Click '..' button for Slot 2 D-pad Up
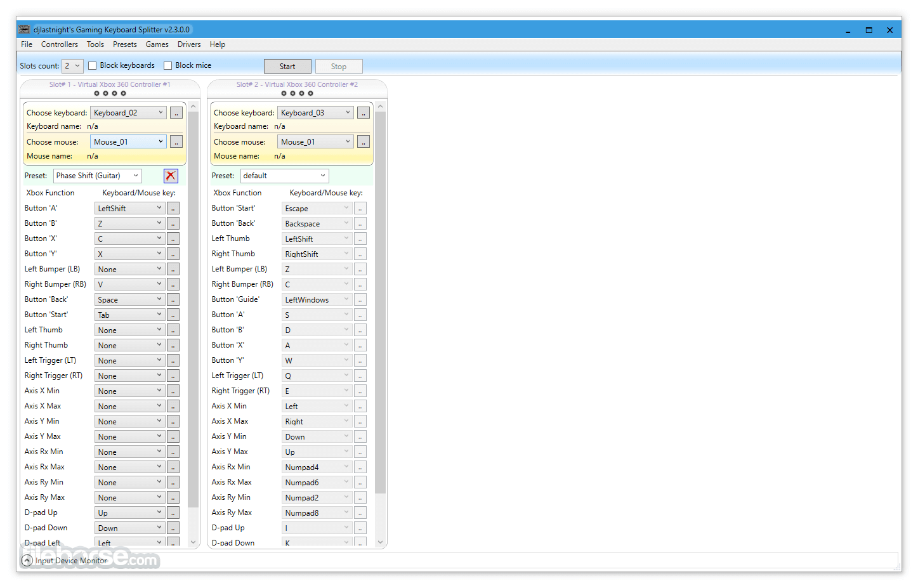918x588 pixels. tap(360, 528)
